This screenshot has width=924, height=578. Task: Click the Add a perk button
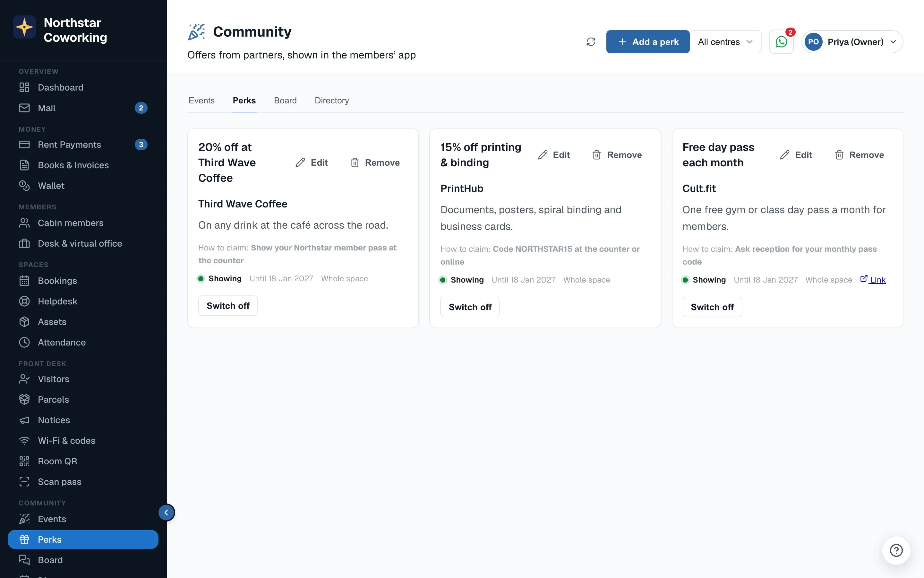coord(647,42)
